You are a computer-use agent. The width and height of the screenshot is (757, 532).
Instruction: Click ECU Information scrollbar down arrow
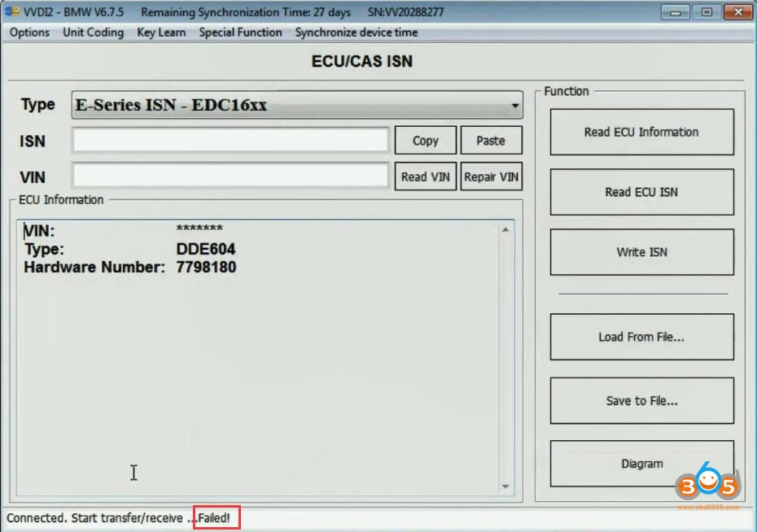click(x=505, y=486)
